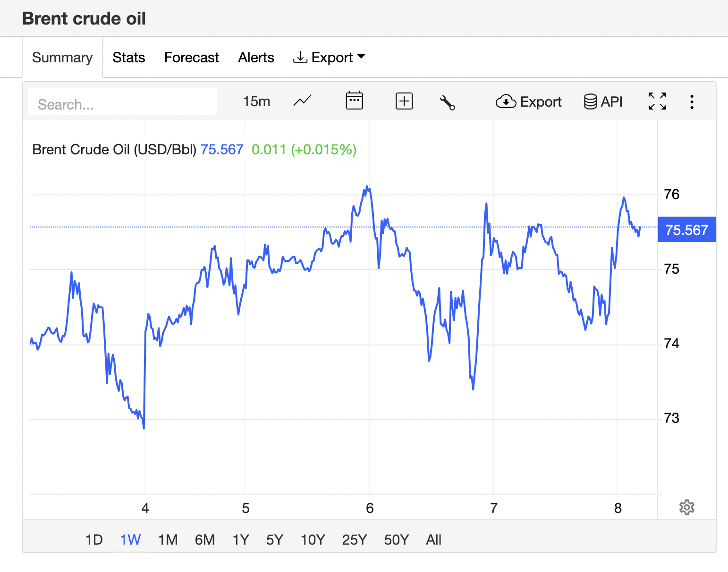Click the 76 price axis label
728x572 pixels.
click(x=671, y=194)
